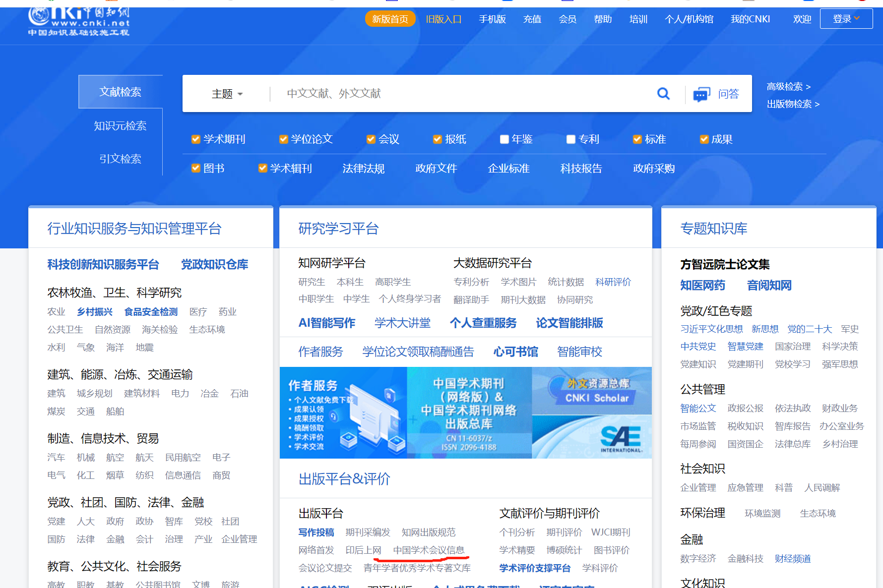
Task: Open 旧版入口 in top navigation
Action: tap(443, 19)
